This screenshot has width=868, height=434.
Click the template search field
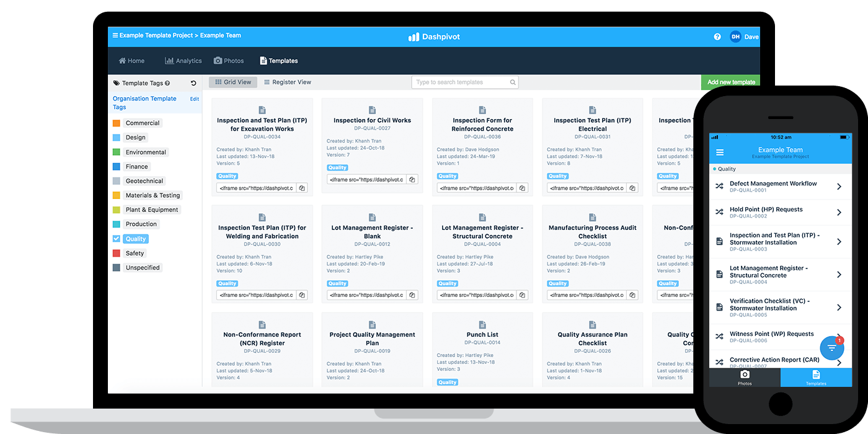pyautogui.click(x=465, y=82)
